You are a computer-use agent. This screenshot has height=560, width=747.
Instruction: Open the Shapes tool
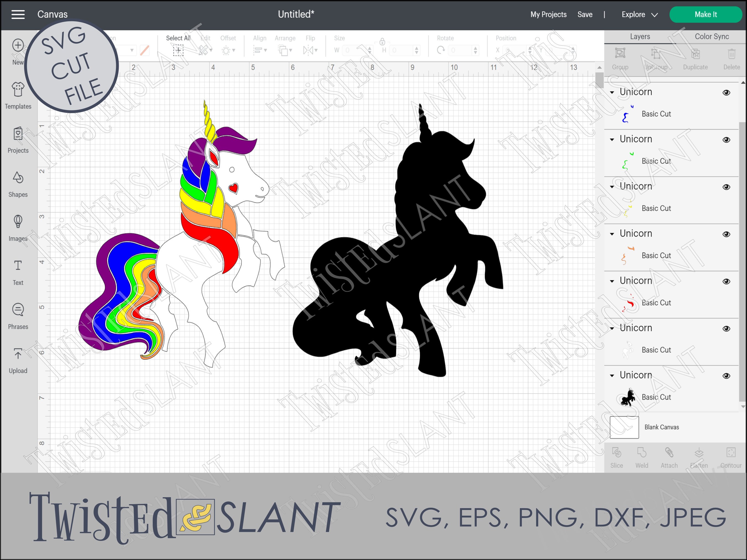(18, 184)
